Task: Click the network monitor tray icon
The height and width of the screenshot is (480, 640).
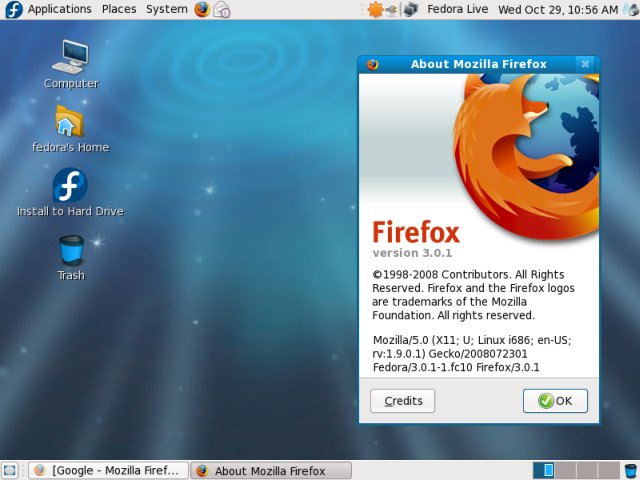Action: coord(411,10)
